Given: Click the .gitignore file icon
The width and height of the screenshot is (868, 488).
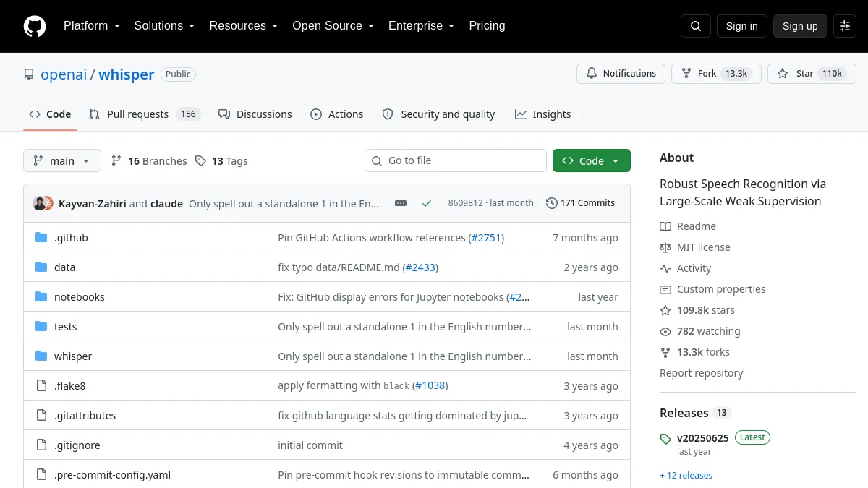Looking at the screenshot, I should pyautogui.click(x=41, y=445).
